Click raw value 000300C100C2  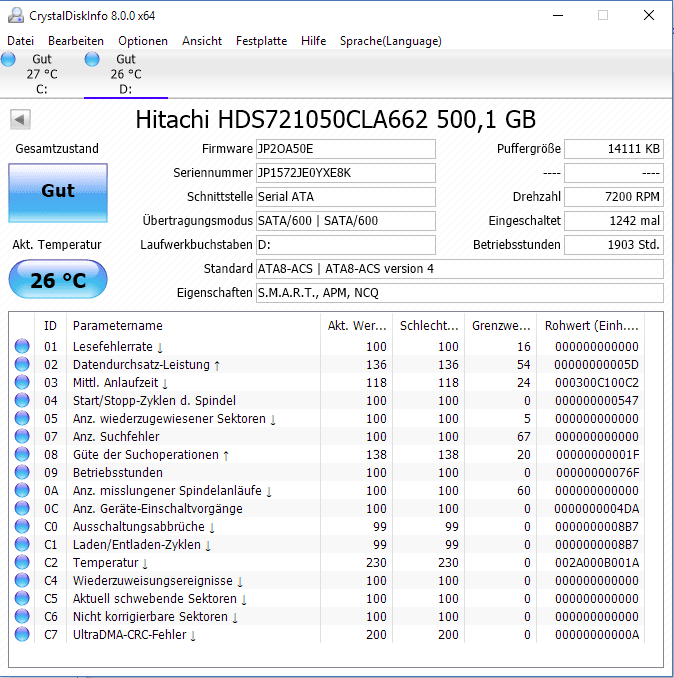pyautogui.click(x=597, y=382)
